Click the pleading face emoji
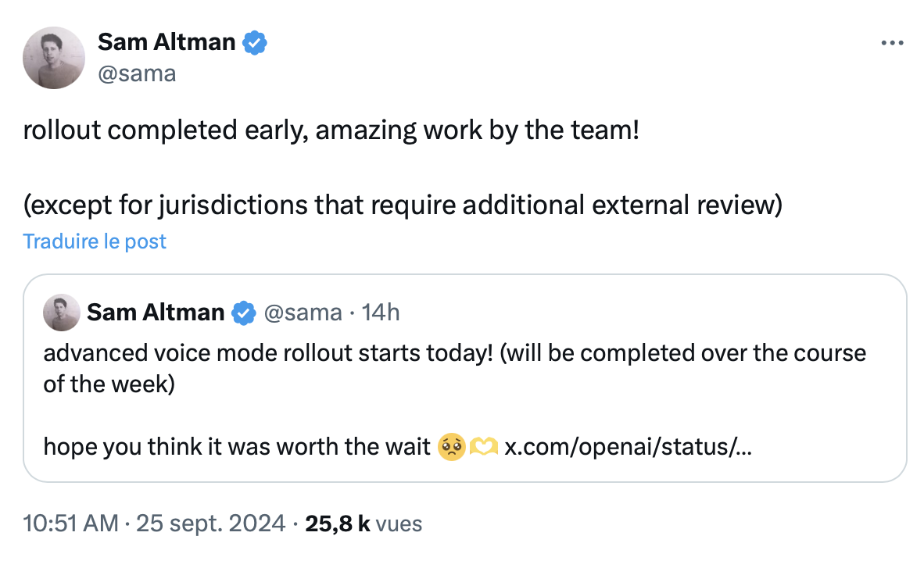The width and height of the screenshot is (924, 561). tap(451, 447)
